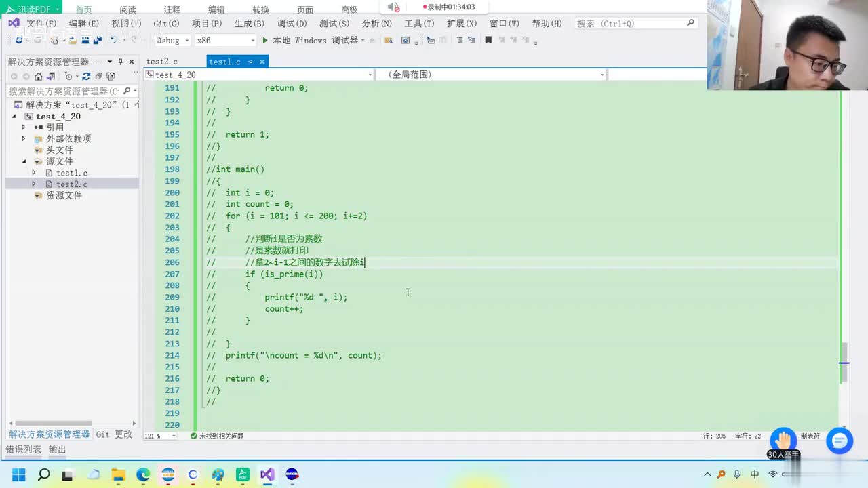The image size is (868, 488).
Task: Switch to the Git 更改 panel tab
Action: tap(114, 434)
